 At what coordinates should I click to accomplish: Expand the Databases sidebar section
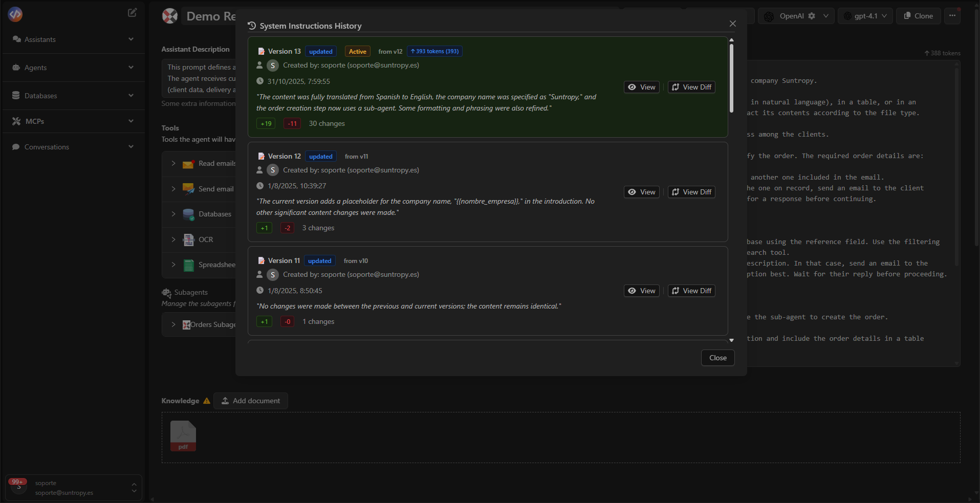pyautogui.click(x=73, y=96)
